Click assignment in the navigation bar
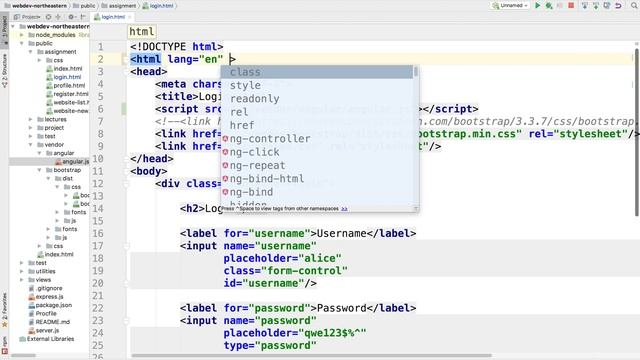Image resolution: width=640 pixels, height=360 pixels. tap(118, 6)
